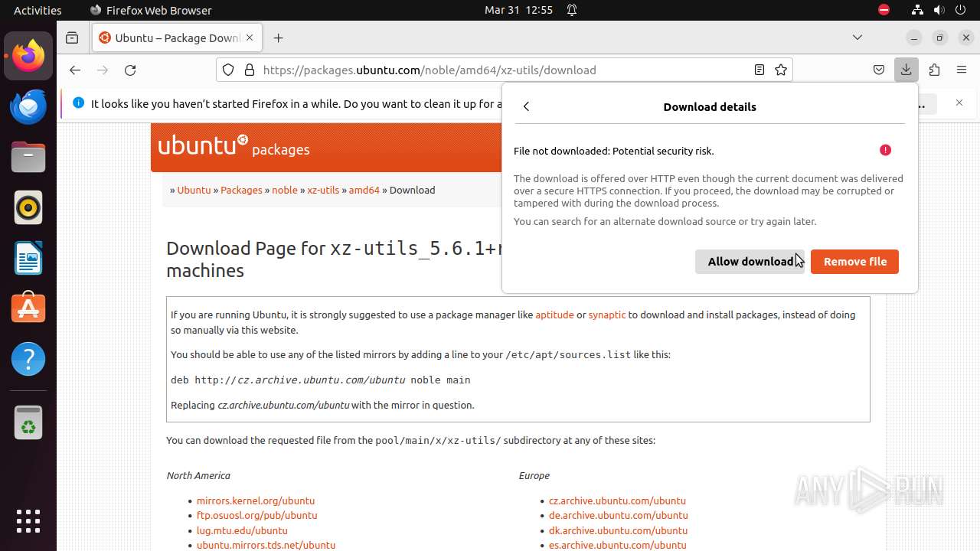Click the Firefox View tab-list icon
This screenshot has width=980, height=551.
[x=72, y=37]
